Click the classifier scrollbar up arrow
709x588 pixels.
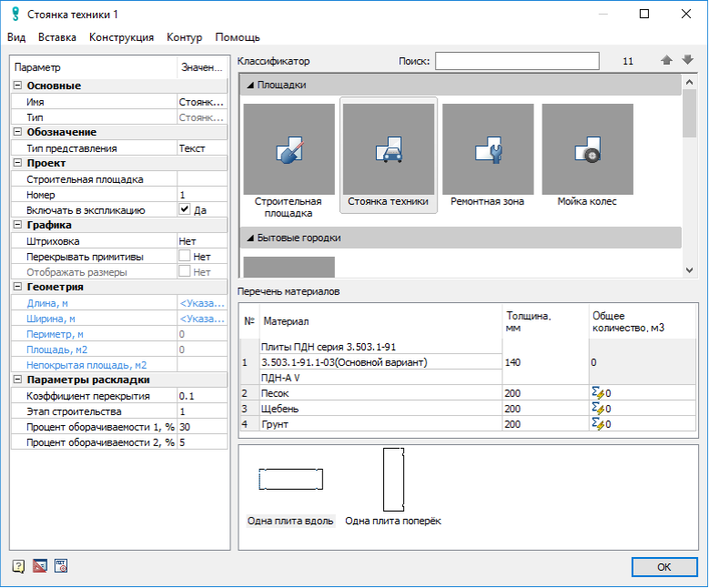pyautogui.click(x=689, y=82)
